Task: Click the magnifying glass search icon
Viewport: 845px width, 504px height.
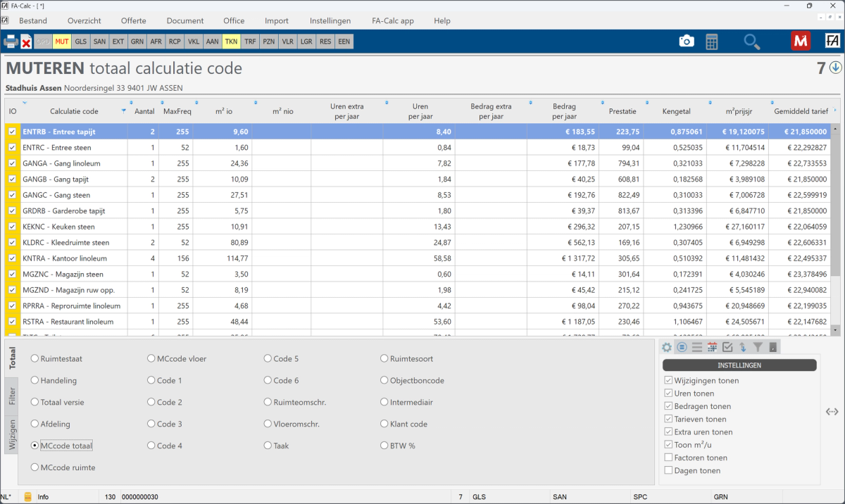Action: click(x=752, y=42)
